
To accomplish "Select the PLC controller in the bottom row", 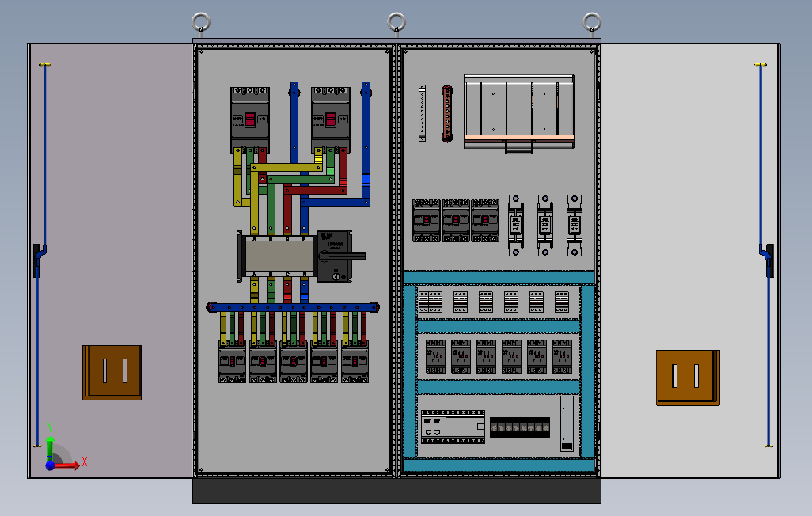I will click(x=453, y=427).
